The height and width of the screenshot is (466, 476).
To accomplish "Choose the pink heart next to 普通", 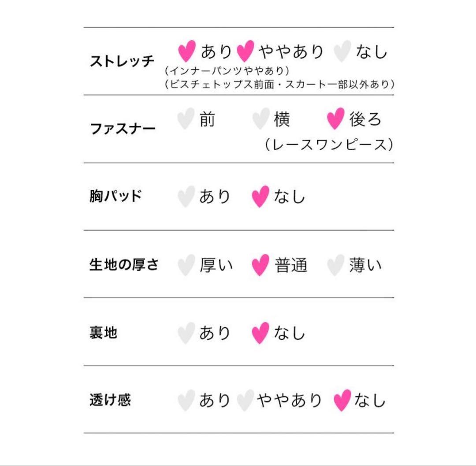I will pyautogui.click(x=260, y=265).
